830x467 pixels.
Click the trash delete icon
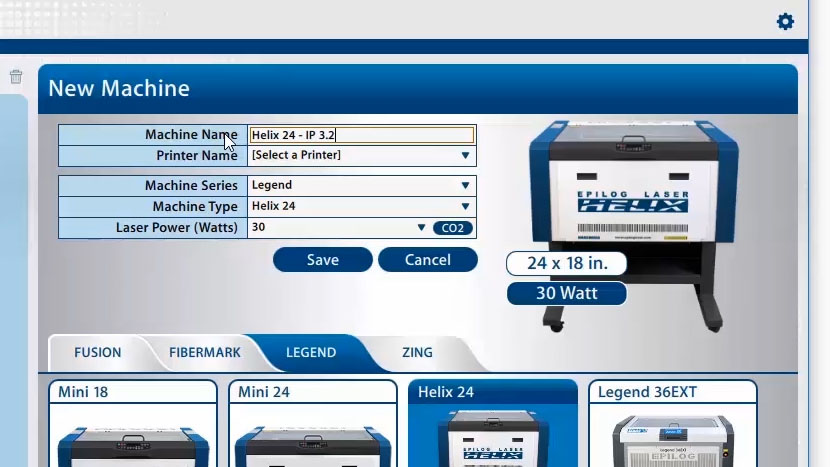click(x=16, y=77)
